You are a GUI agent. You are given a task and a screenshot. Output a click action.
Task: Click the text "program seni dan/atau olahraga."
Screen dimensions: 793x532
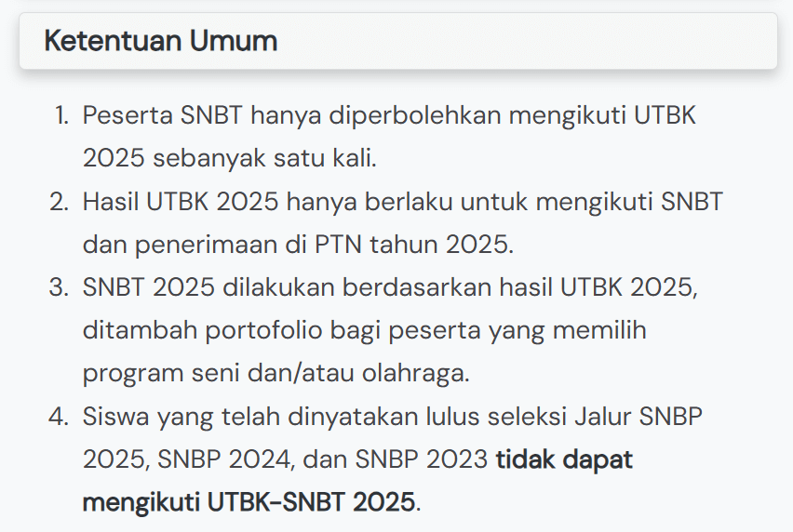[276, 373]
